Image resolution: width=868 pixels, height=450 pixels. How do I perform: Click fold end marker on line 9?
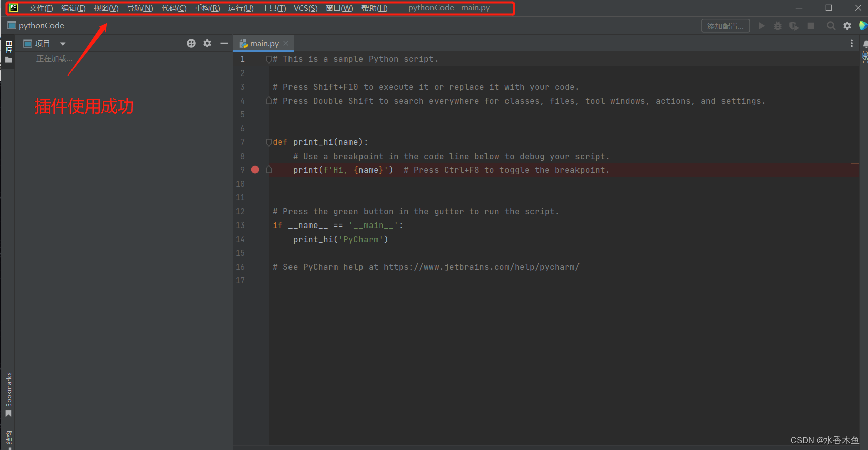pyautogui.click(x=269, y=170)
